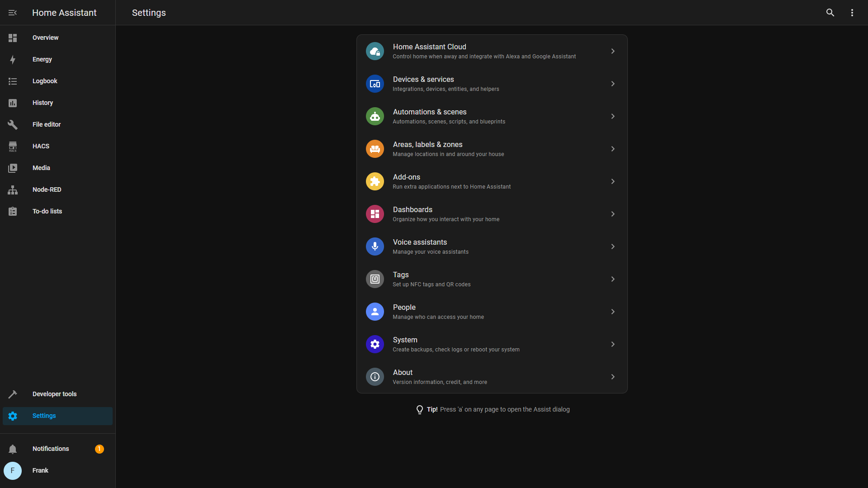Click the File editor label in sidebar
868x488 pixels.
[47, 124]
